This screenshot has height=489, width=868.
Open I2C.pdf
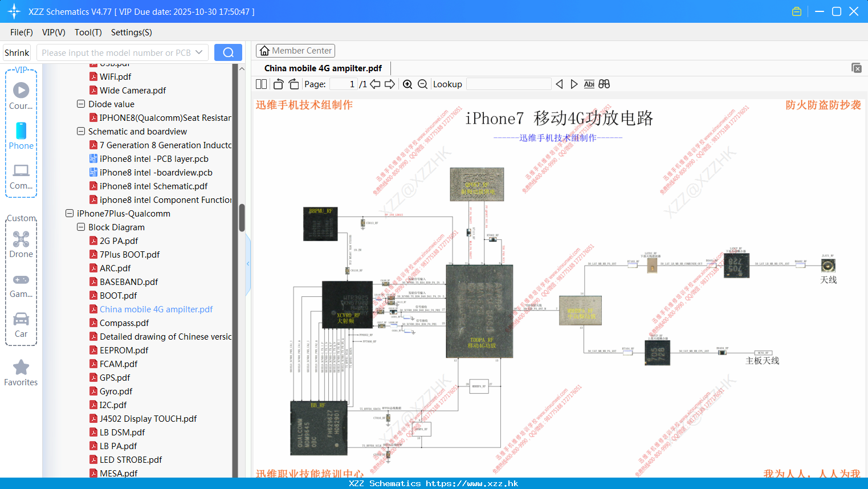(x=113, y=405)
